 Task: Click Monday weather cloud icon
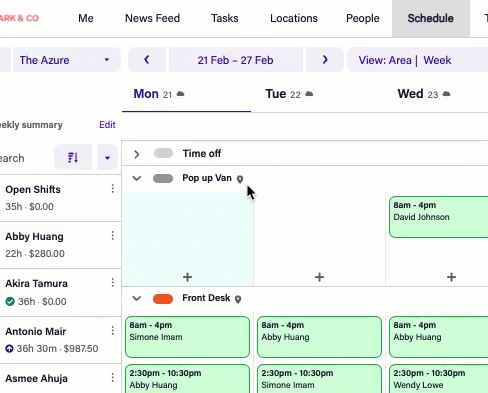click(x=180, y=94)
